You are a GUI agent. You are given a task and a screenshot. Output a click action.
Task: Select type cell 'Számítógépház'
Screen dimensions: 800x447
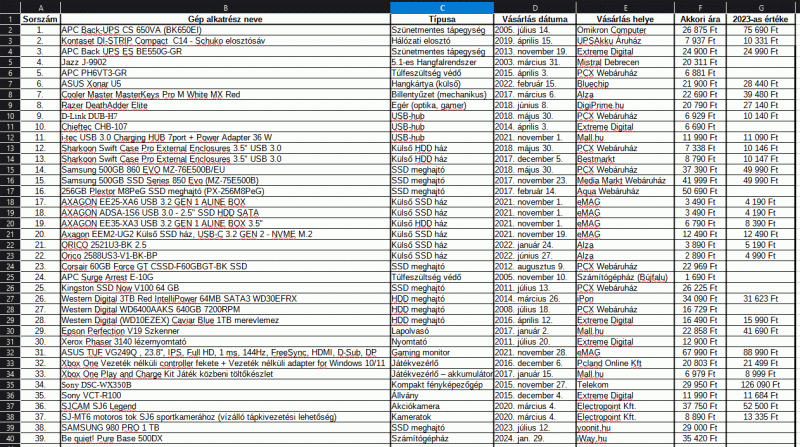pyautogui.click(x=442, y=438)
